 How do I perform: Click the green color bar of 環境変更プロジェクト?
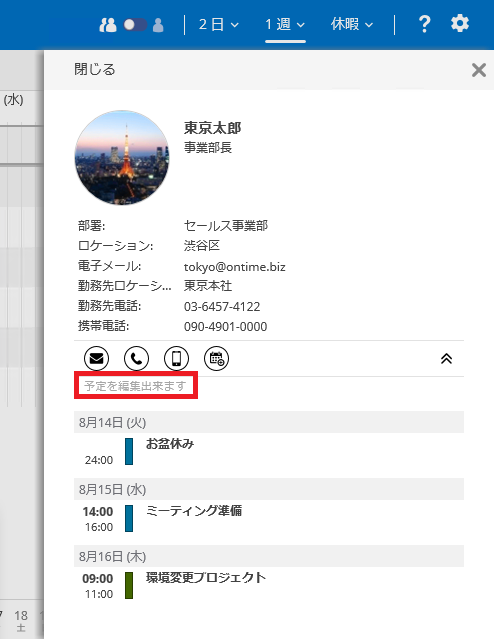[129, 585]
